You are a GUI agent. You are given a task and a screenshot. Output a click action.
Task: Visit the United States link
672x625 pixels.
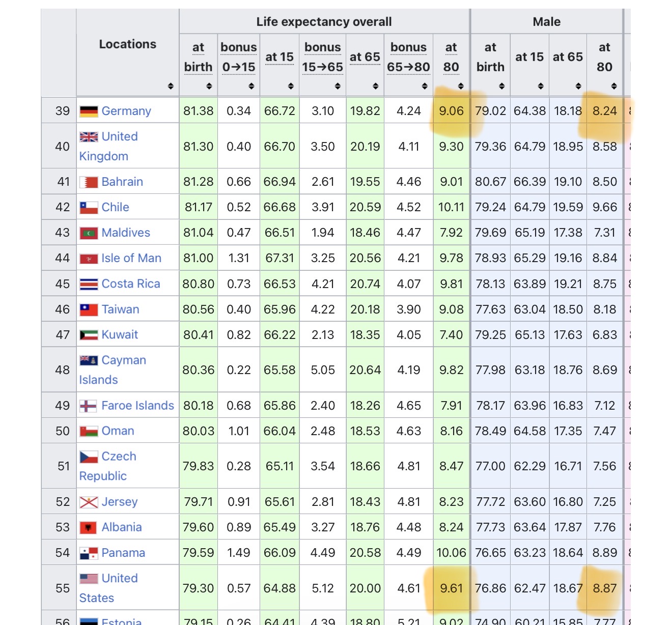[x=108, y=588]
